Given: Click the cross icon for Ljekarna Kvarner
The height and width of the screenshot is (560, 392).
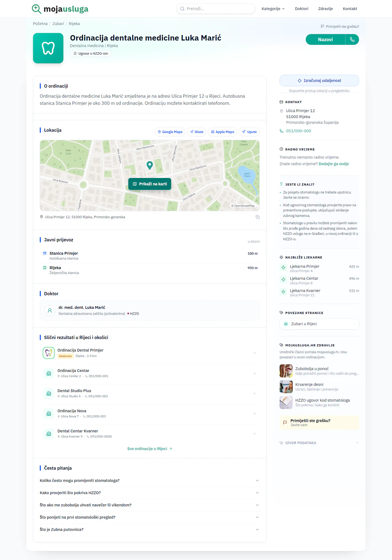Looking at the screenshot, I should coord(283,292).
